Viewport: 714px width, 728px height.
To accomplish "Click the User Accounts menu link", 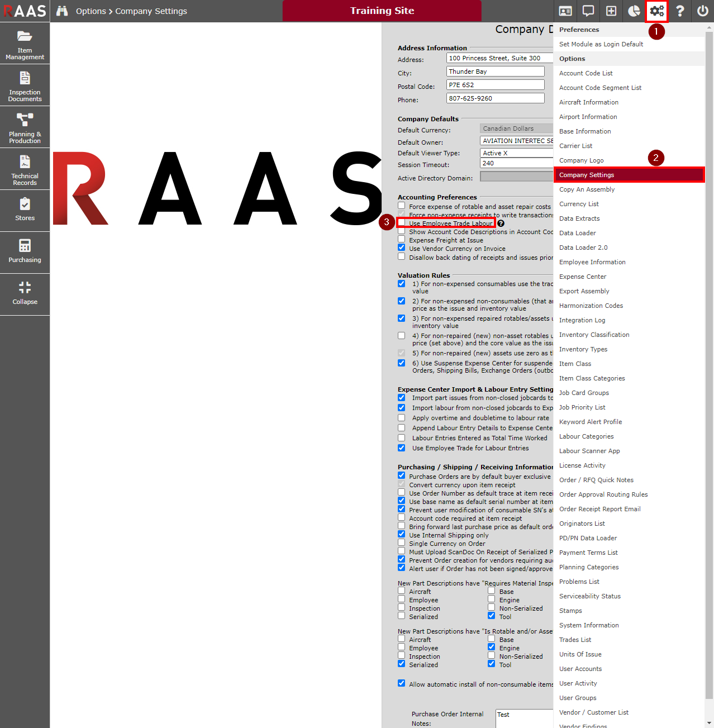I will tap(580, 669).
